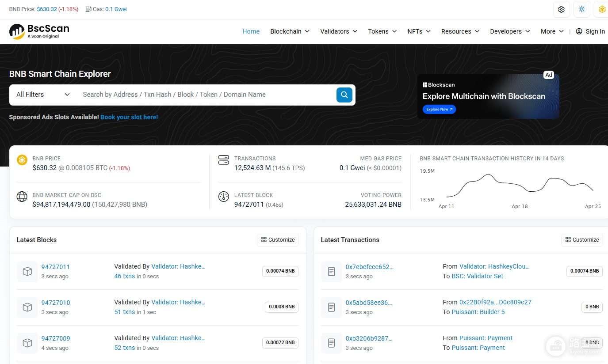
Task: Select the Home nav item
Action: point(251,31)
